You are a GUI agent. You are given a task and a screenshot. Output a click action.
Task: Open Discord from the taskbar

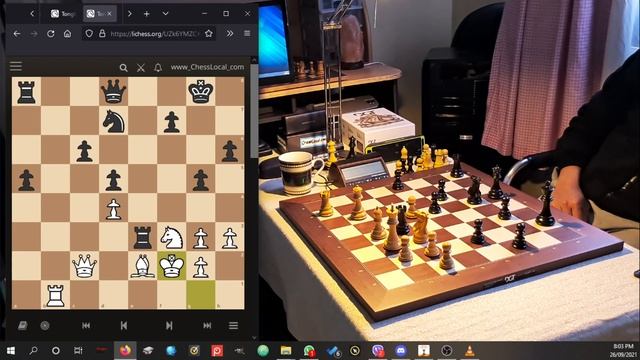tap(401, 351)
